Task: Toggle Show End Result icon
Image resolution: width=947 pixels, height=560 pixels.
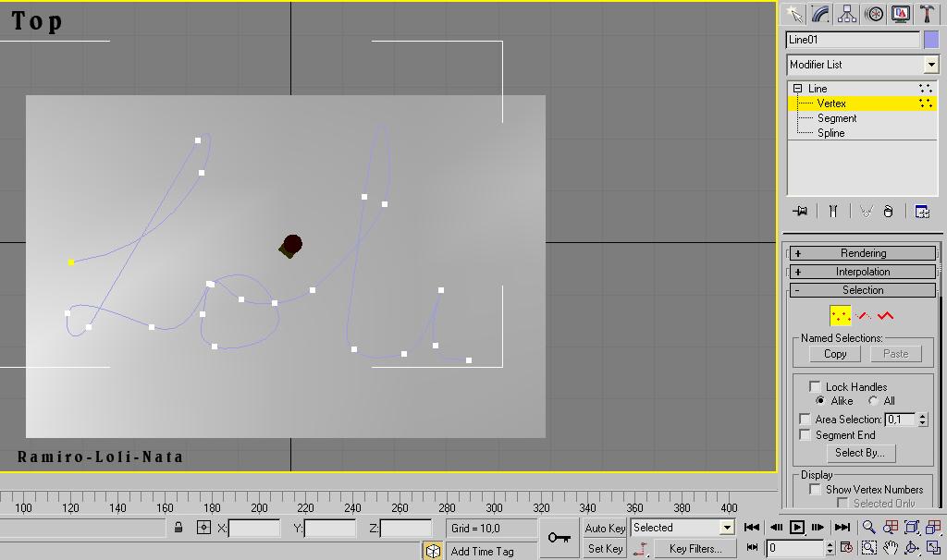Action: 833,212
